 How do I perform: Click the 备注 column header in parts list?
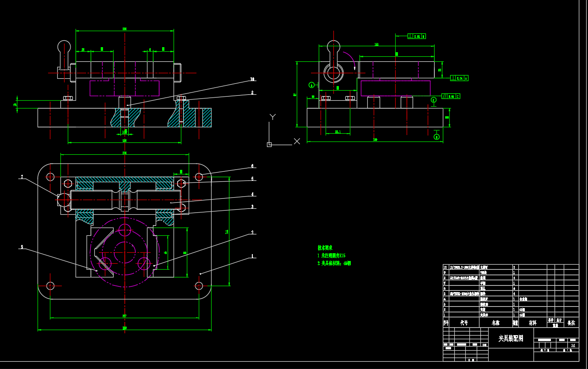pos(571,323)
